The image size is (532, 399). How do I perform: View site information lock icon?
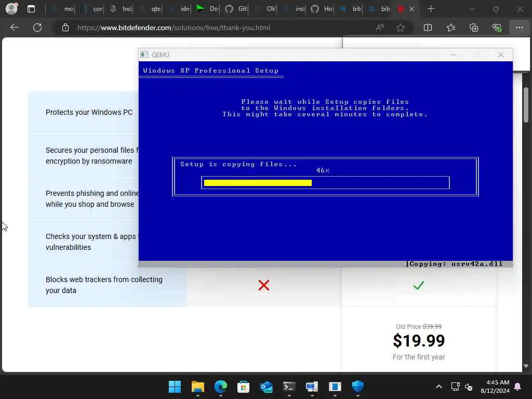(65, 28)
